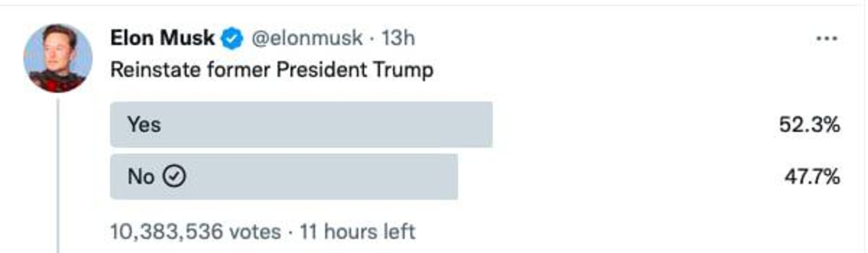This screenshot has height=253, width=868.
Task: Open the profile picture avatar
Action: (58, 58)
